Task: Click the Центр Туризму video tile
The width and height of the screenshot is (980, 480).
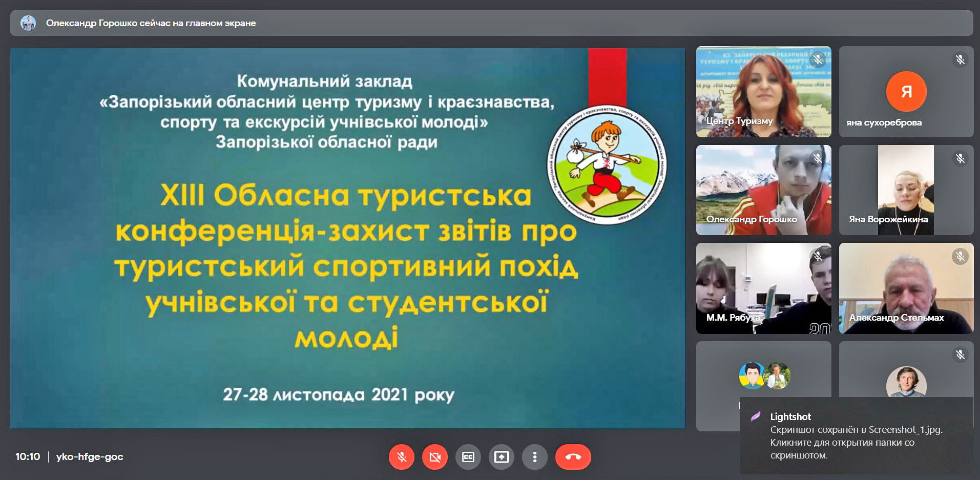Action: [x=763, y=92]
